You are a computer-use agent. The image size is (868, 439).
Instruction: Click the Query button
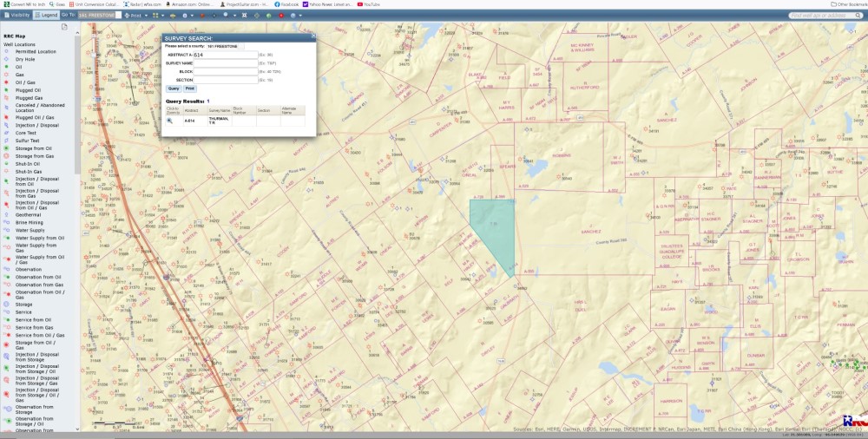(174, 88)
